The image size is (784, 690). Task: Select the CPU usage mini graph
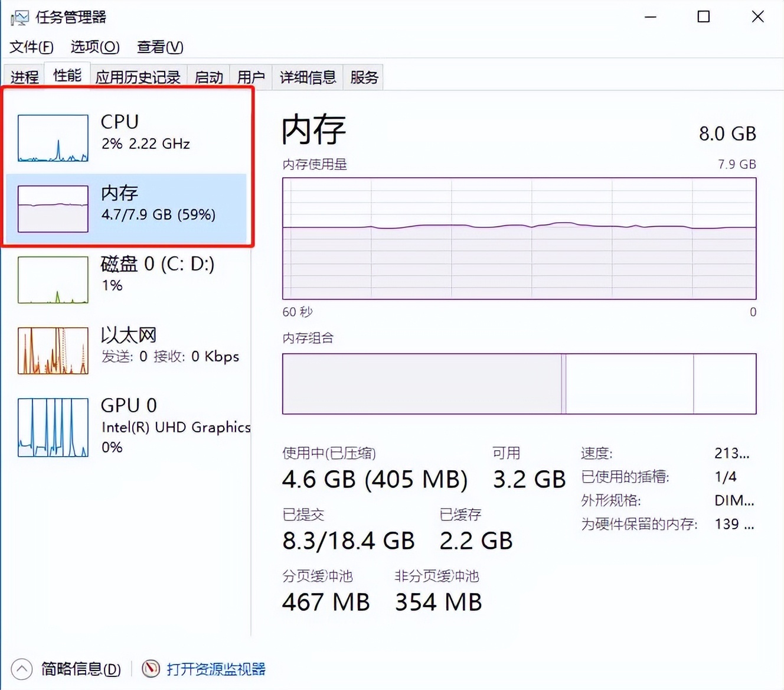53,138
